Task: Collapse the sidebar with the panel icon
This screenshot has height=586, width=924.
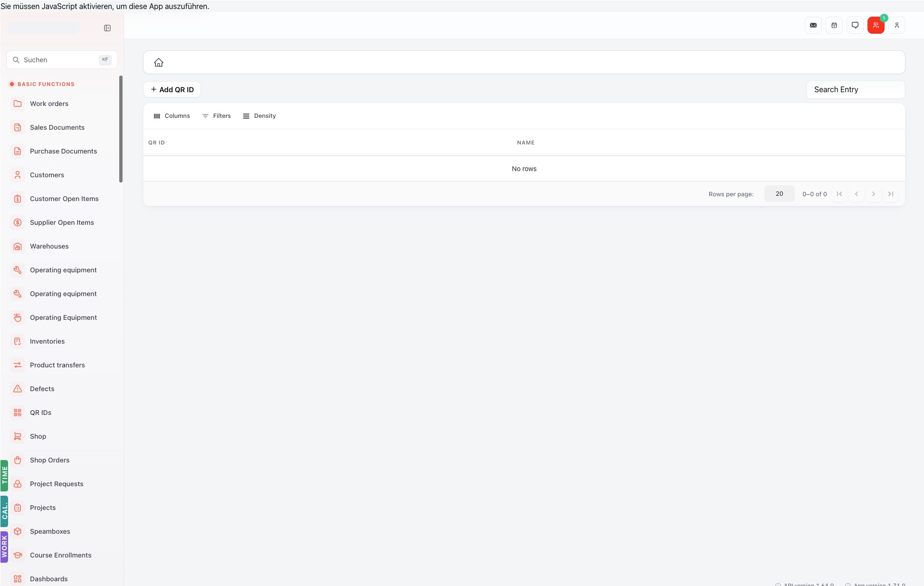Action: (107, 28)
